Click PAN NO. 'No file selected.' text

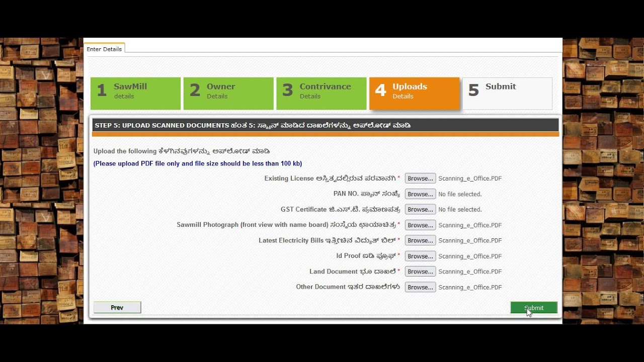(460, 194)
